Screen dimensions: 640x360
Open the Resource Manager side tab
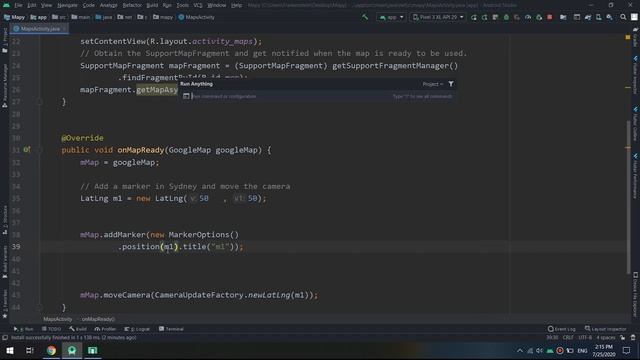click(4, 85)
